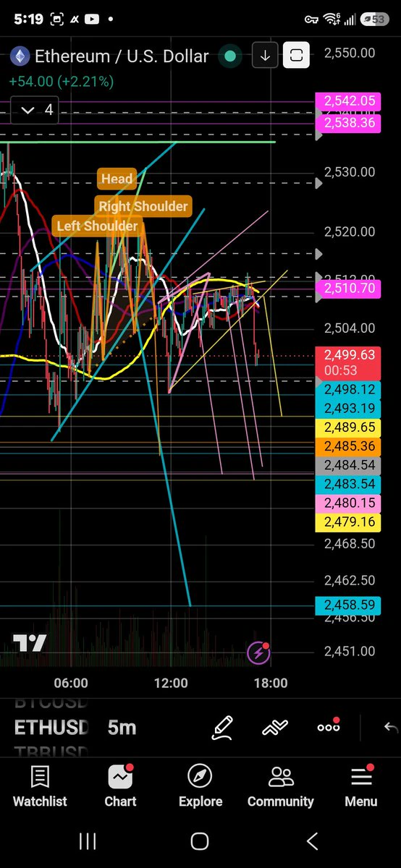Image resolution: width=401 pixels, height=868 pixels.
Task: Tap the 2,498.12 cyan price label
Action: coord(349,390)
